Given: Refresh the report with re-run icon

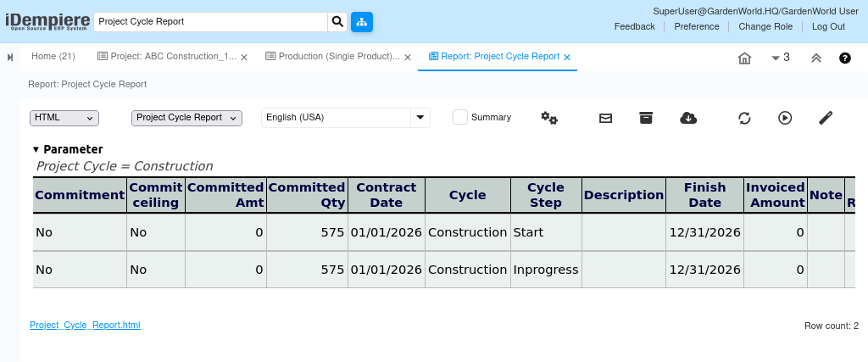Looking at the screenshot, I should (x=744, y=118).
